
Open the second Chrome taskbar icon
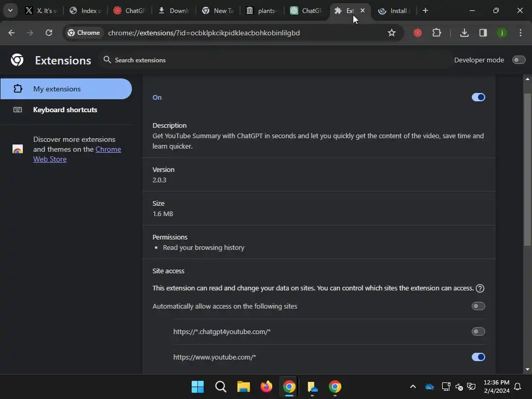point(335,387)
